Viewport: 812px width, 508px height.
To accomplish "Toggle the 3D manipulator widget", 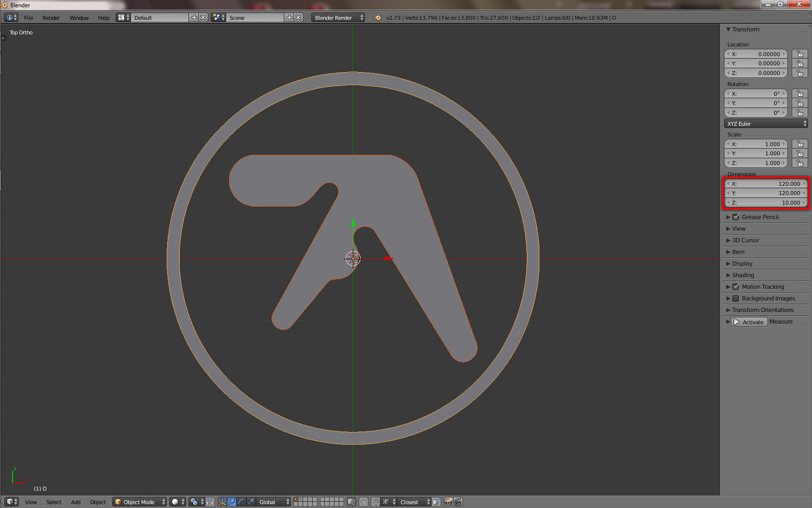I will tap(222, 502).
